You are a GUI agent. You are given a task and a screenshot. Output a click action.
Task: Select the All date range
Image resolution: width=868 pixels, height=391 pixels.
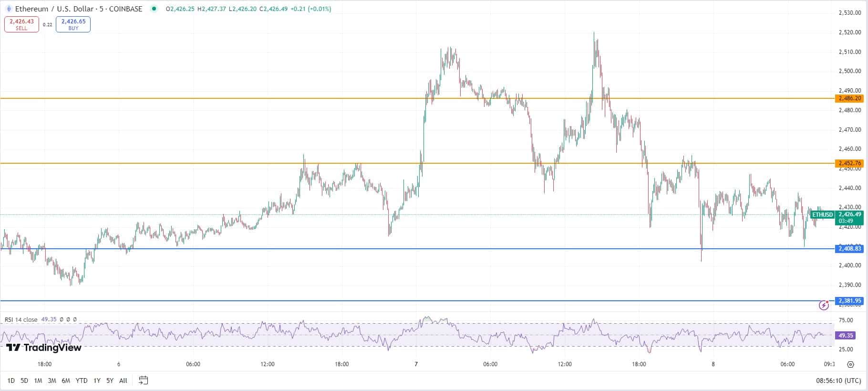123,380
